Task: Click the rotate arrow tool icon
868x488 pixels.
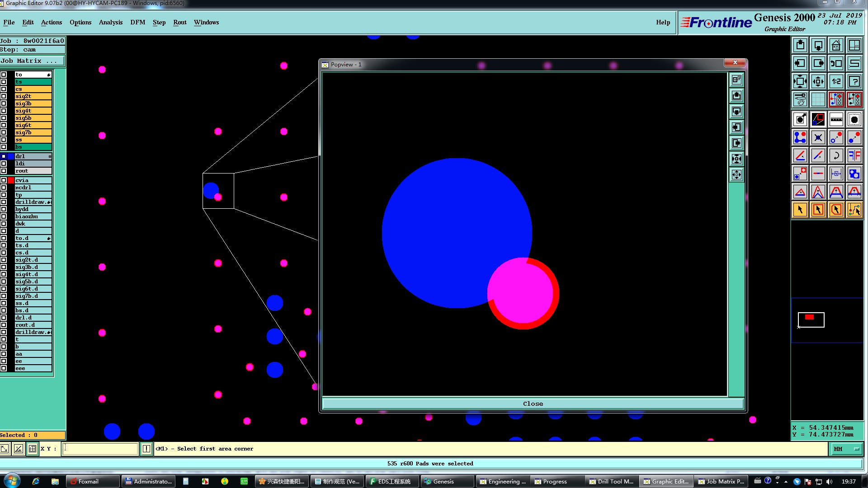Action: pyautogui.click(x=836, y=155)
